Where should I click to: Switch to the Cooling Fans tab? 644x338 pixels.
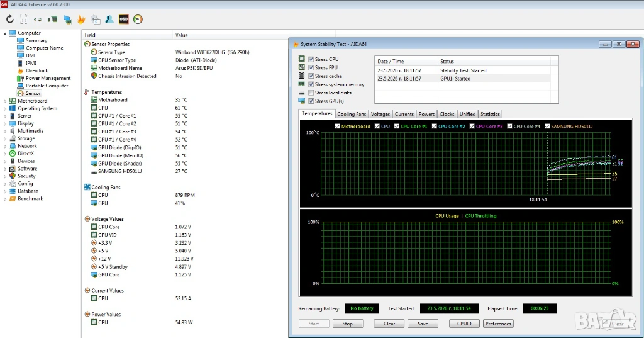(x=352, y=114)
